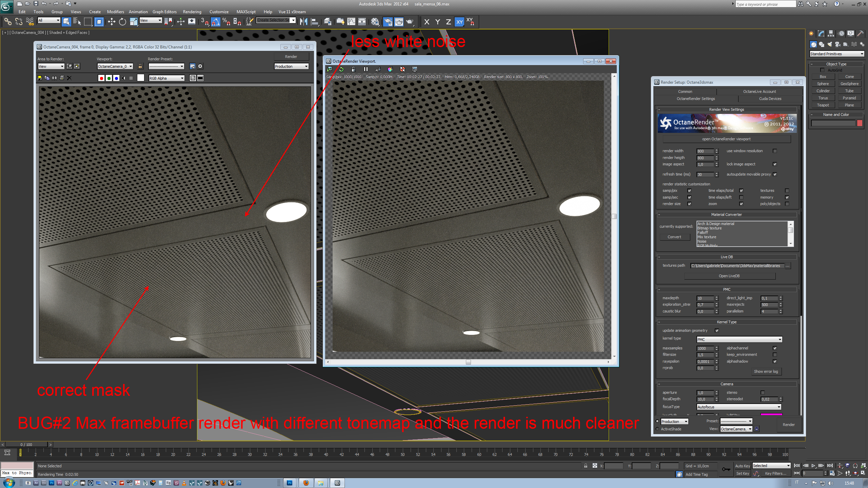The width and height of the screenshot is (868, 488).
Task: Open the Rendering menu
Action: (x=192, y=12)
